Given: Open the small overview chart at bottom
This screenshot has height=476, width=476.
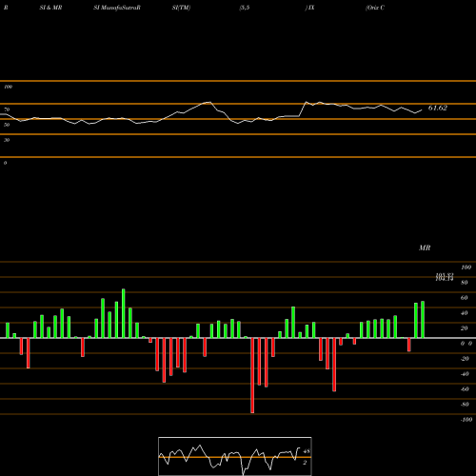Looking at the screenshot, I should (x=235, y=456).
